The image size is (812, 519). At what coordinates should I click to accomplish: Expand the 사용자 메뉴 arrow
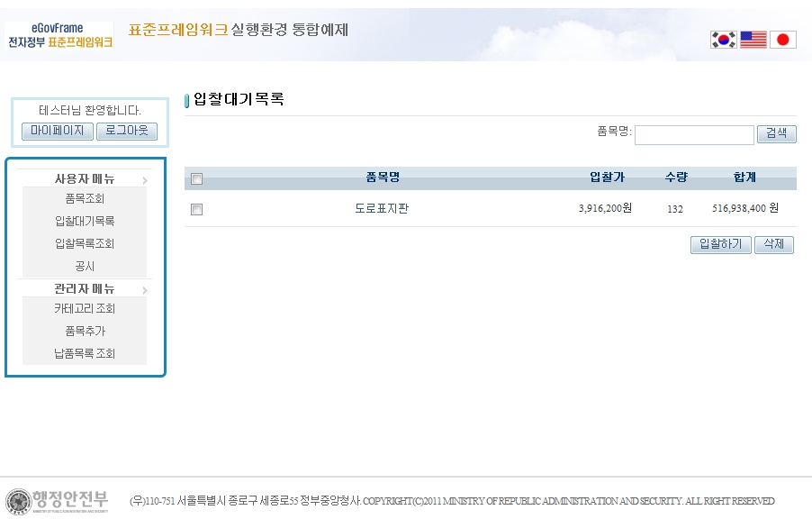(144, 180)
